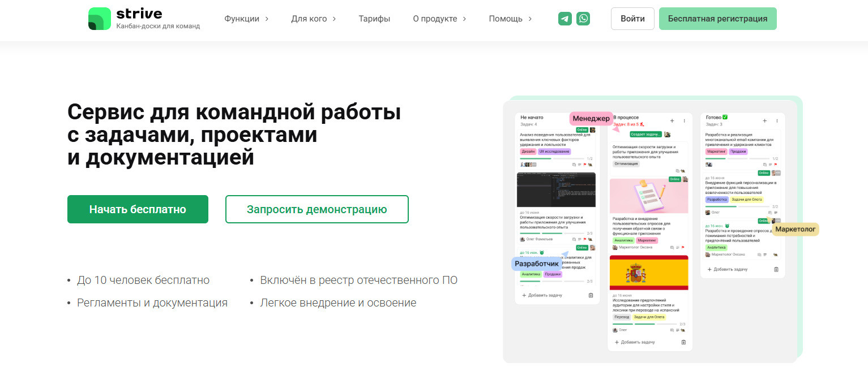The width and height of the screenshot is (868, 380).
Task: Click the UX исследование tag
Action: pos(554,152)
